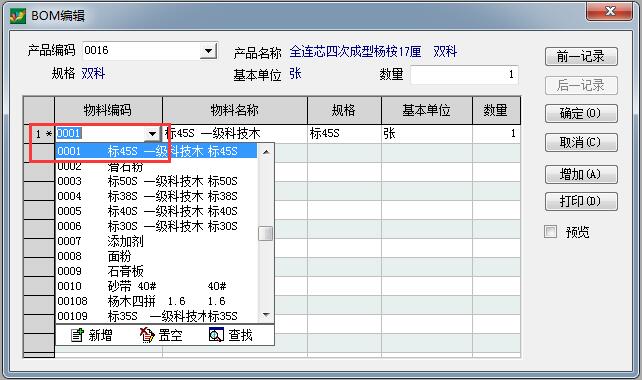Select item 00109 标35S 一级科技木

[156, 316]
